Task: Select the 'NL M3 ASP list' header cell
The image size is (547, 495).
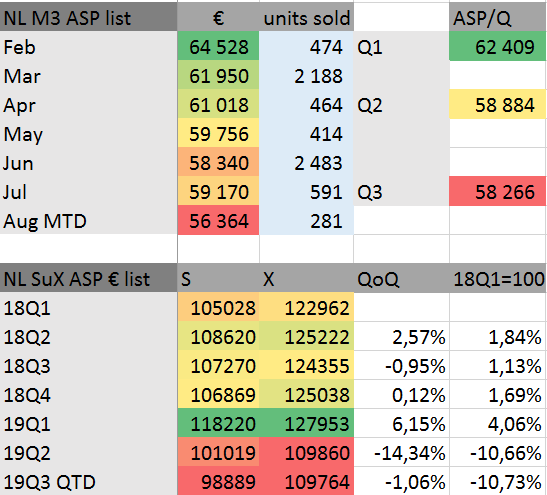Action: click(x=89, y=17)
